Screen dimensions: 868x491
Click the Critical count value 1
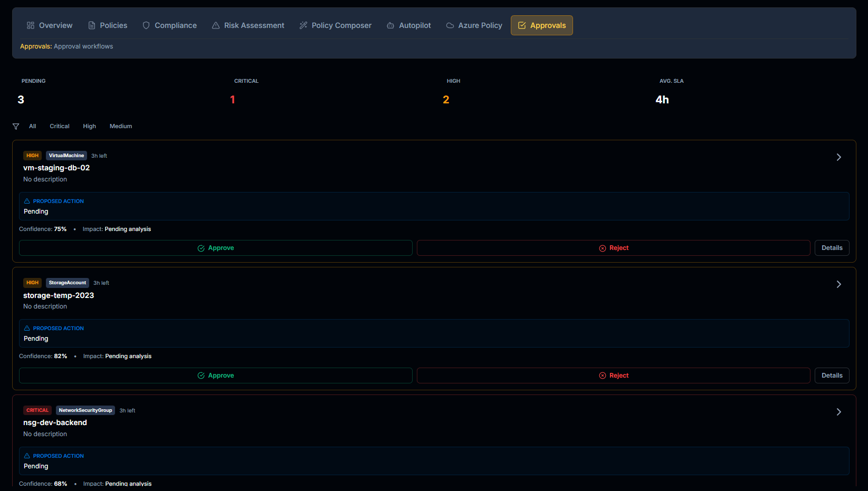[233, 100]
